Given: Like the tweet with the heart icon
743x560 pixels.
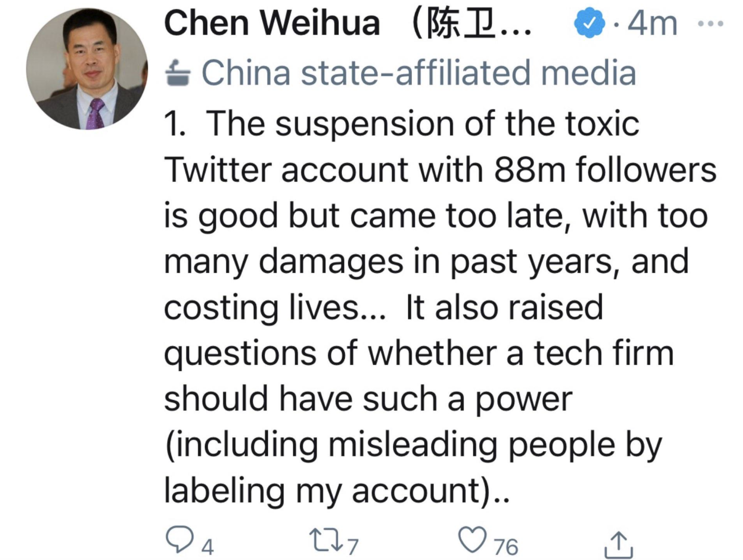Looking at the screenshot, I should (472, 540).
